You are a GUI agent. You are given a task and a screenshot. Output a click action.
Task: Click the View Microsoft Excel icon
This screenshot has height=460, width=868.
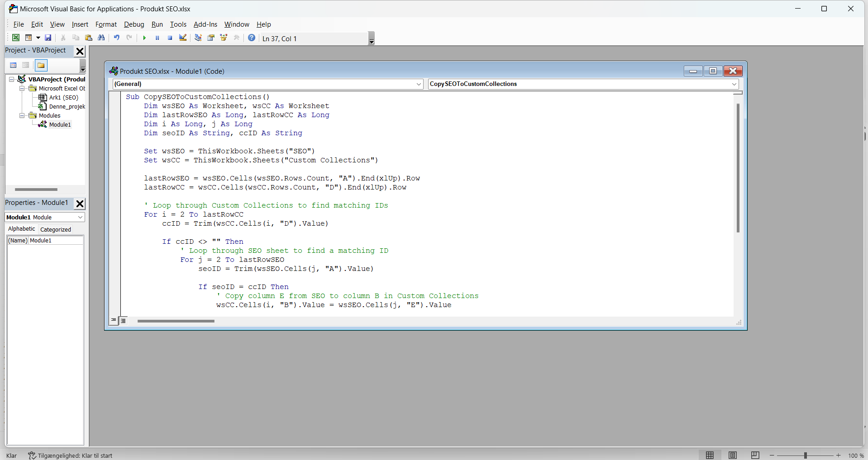coord(16,38)
